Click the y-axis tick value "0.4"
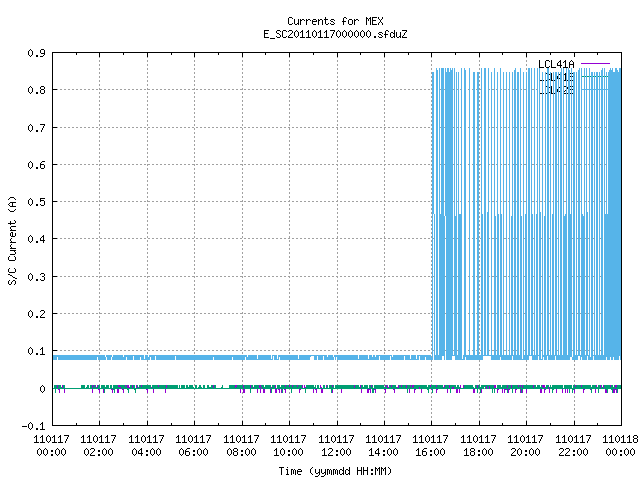This screenshot has height=480, width=640. click(36, 239)
